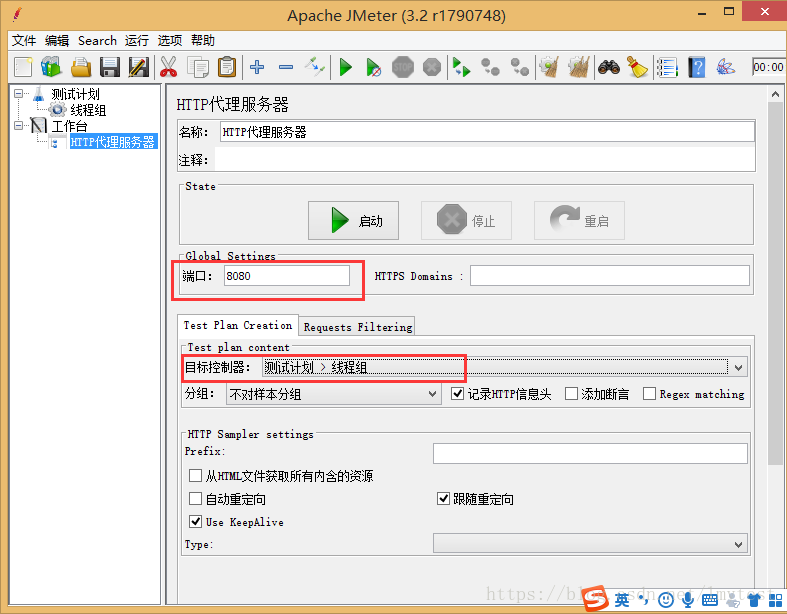Open the Search menu
The height and width of the screenshot is (614, 787).
click(x=97, y=40)
